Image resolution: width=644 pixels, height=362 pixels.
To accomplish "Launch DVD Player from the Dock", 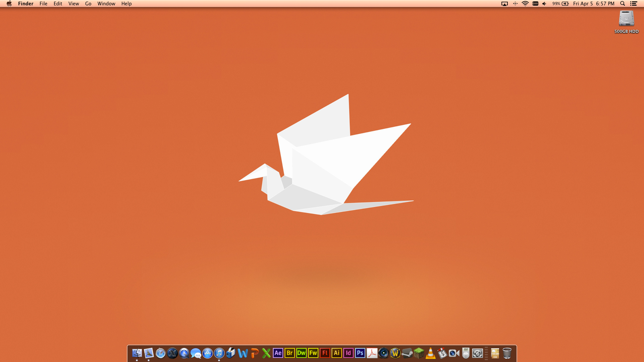I will coord(466,353).
